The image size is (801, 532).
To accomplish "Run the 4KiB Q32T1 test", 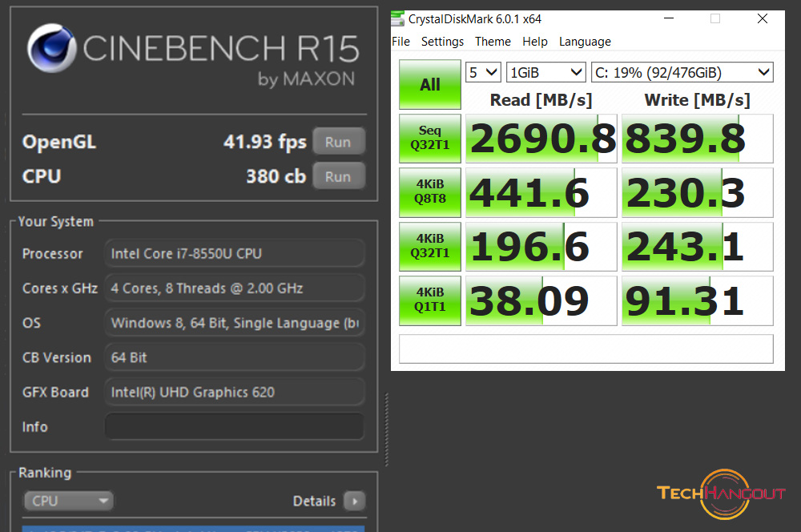I will click(429, 246).
